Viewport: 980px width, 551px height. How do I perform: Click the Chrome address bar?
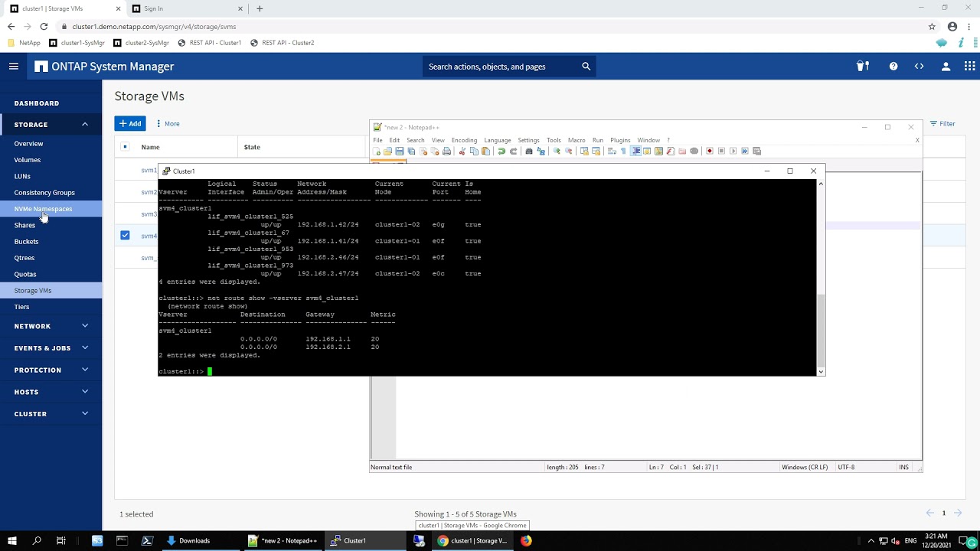point(490,26)
